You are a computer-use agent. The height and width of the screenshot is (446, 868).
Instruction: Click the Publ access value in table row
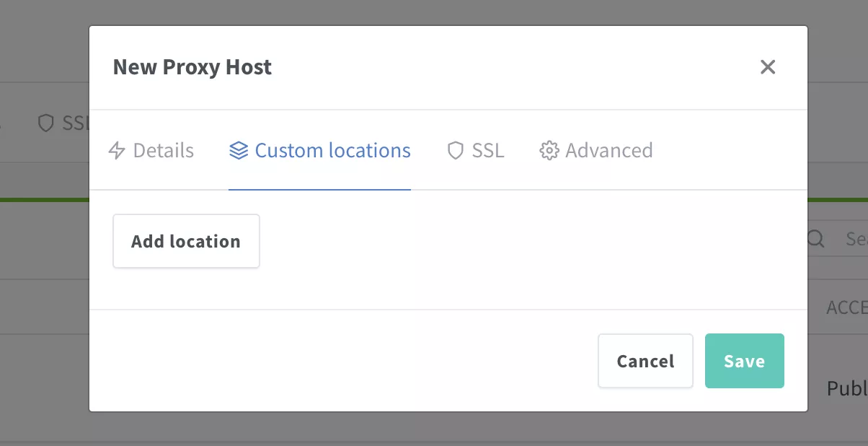[847, 389]
